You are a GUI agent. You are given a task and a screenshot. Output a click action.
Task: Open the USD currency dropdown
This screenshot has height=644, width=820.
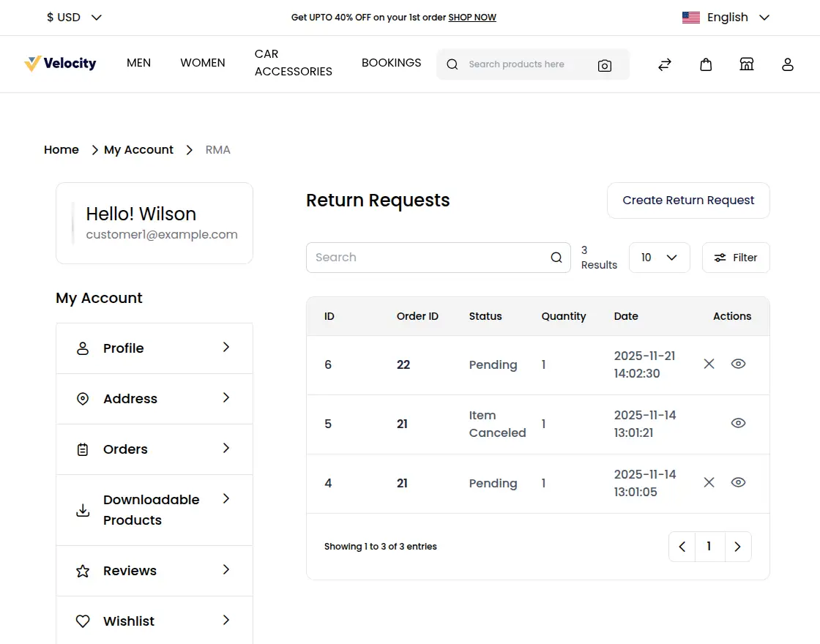coord(74,18)
